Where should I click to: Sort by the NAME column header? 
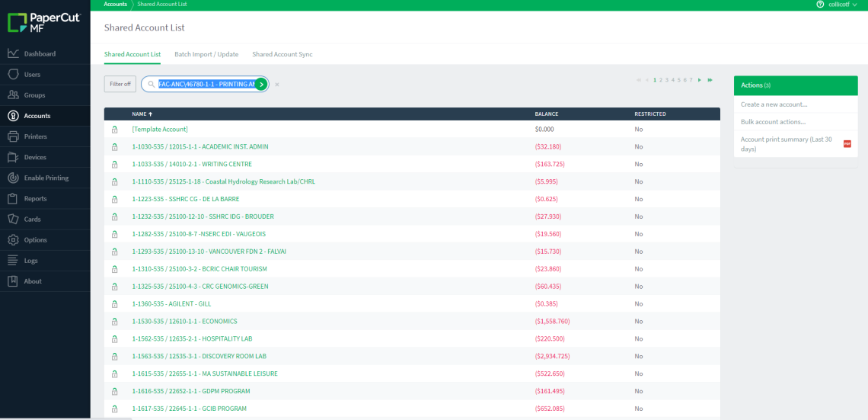[142, 114]
